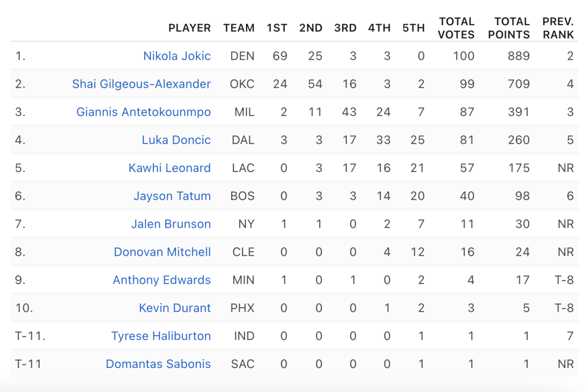The image size is (588, 392).
Task: Click Jokic's total points value 889
Action: click(x=519, y=56)
